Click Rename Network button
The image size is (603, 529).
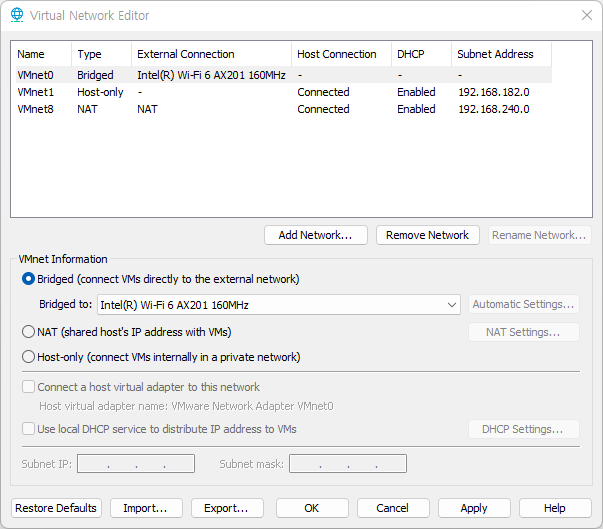[539, 235]
